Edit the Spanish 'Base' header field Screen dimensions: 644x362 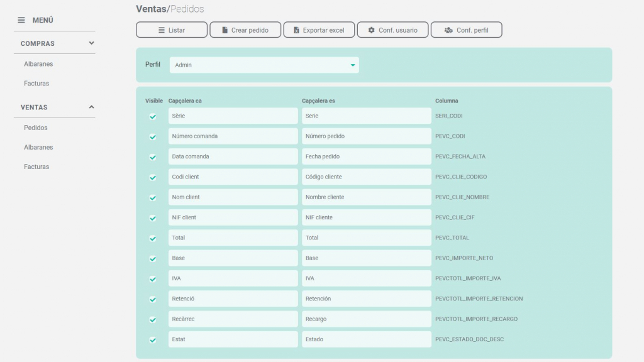tap(367, 258)
